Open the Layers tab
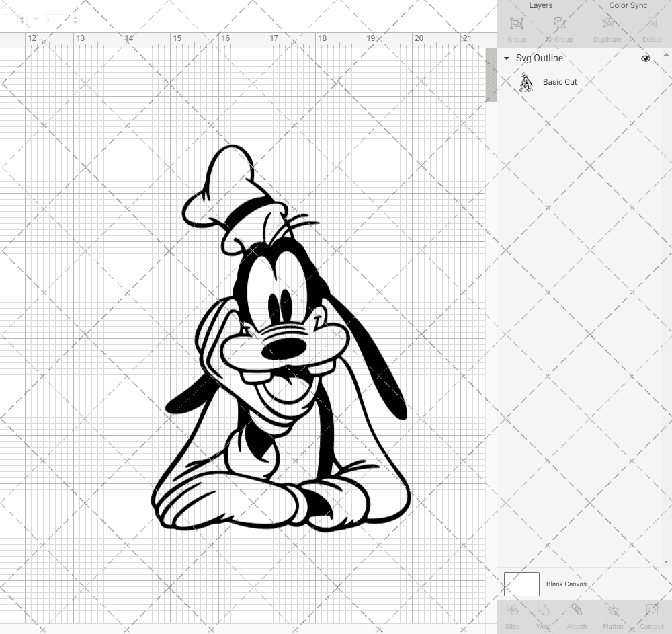 [540, 5]
